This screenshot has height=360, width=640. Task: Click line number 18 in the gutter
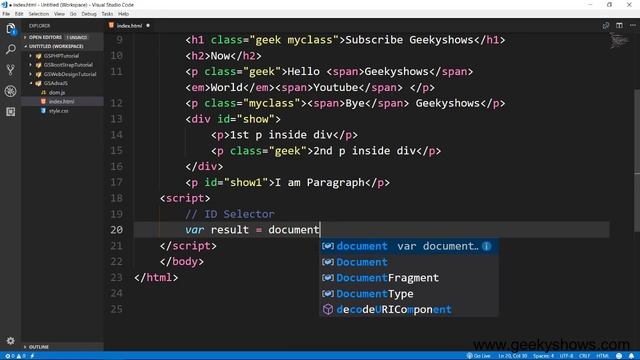point(116,198)
